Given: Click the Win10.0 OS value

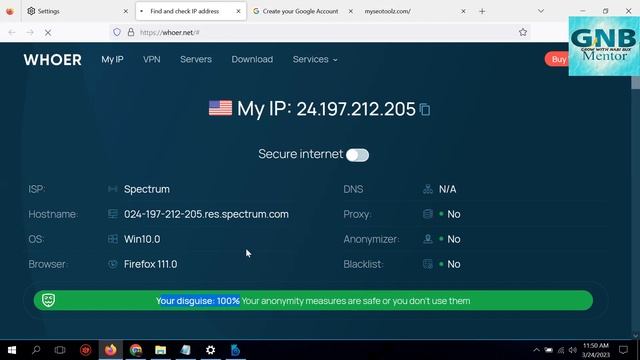Looking at the screenshot, I should click(142, 239).
